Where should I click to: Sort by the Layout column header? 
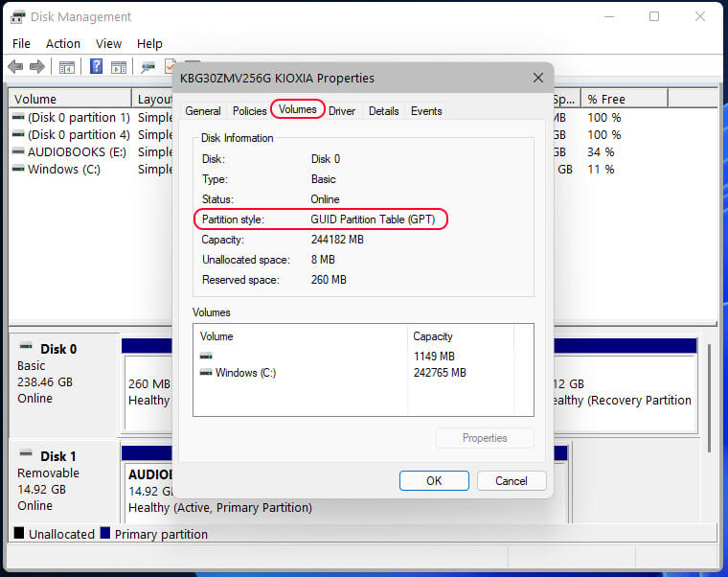point(152,99)
